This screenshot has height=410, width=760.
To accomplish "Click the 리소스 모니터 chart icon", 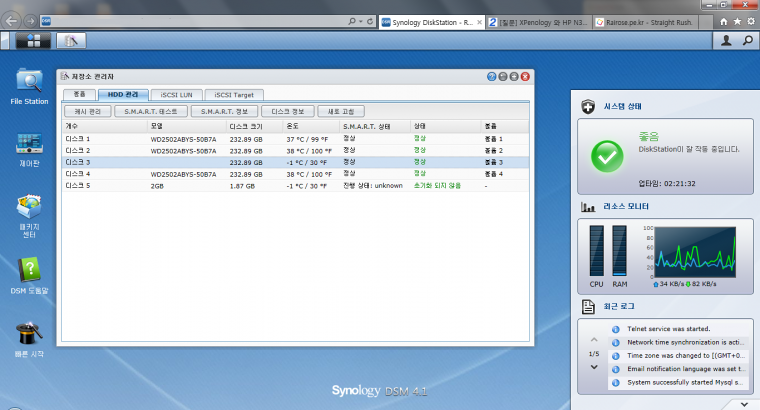I will (588, 207).
